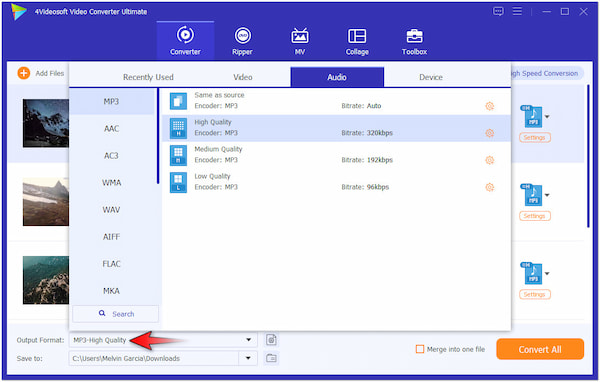Viewport: 600px width, 382px height.
Task: Click the Medium Quality preset icon
Action: (x=178, y=155)
